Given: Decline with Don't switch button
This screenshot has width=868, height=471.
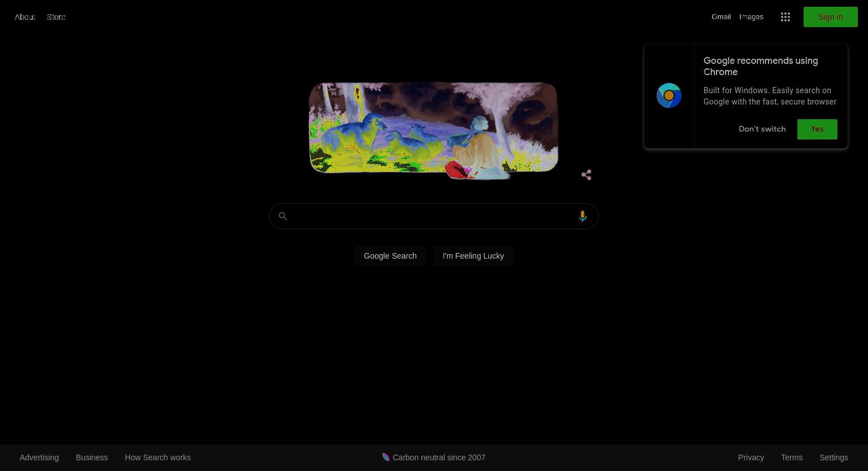Looking at the screenshot, I should 762,129.
